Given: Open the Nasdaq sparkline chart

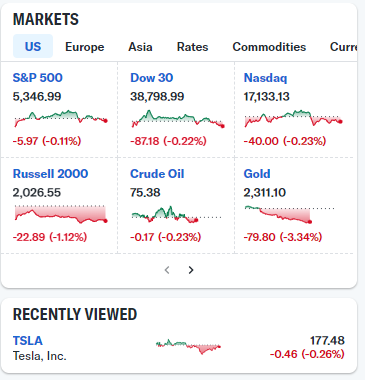Looking at the screenshot, I should [x=293, y=118].
